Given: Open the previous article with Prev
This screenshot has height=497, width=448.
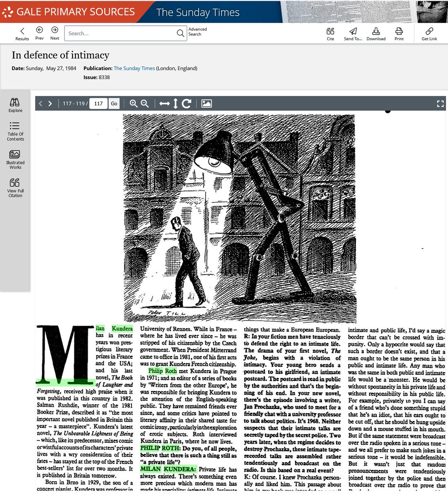Looking at the screenshot, I should pyautogui.click(x=39, y=33).
